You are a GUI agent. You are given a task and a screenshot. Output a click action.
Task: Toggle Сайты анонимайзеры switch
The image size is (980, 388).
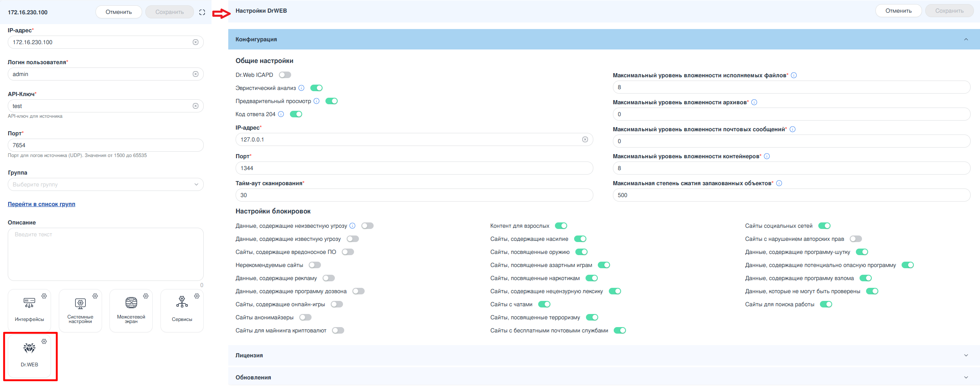click(305, 317)
